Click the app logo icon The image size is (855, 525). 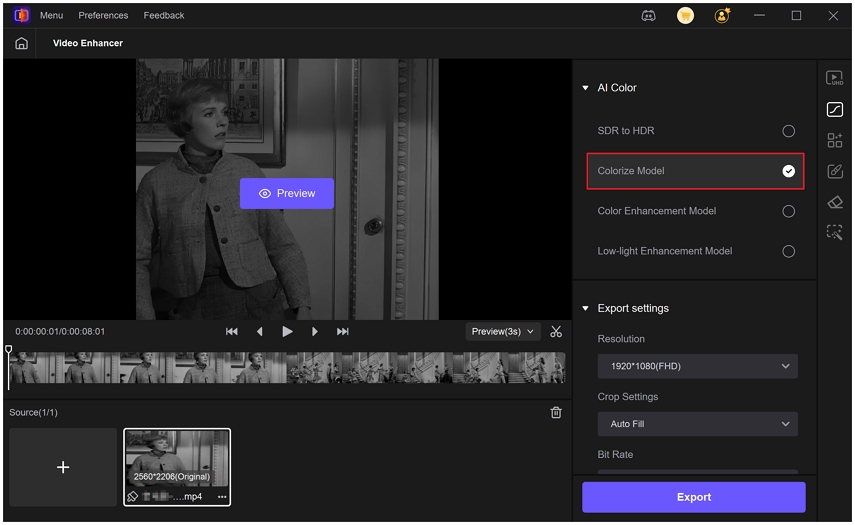click(x=21, y=15)
